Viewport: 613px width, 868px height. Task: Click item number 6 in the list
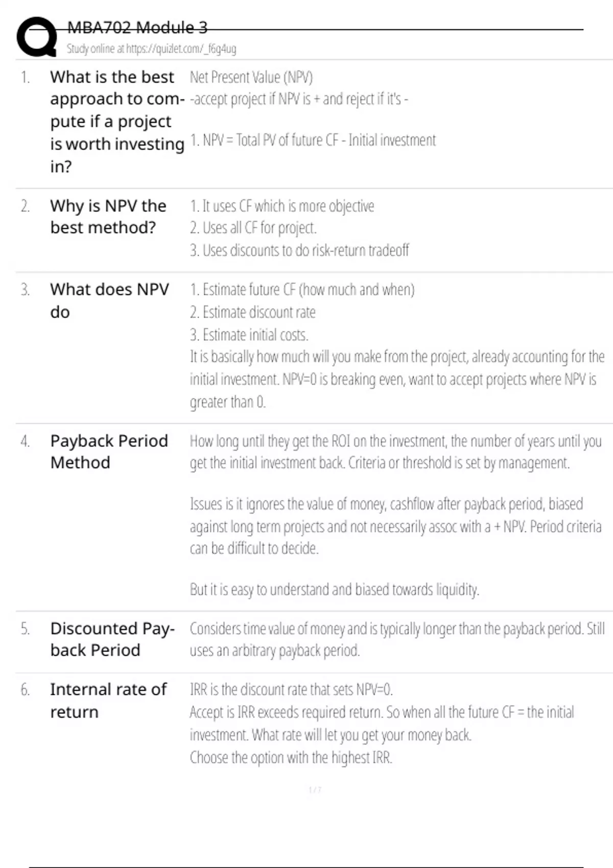coord(25,690)
